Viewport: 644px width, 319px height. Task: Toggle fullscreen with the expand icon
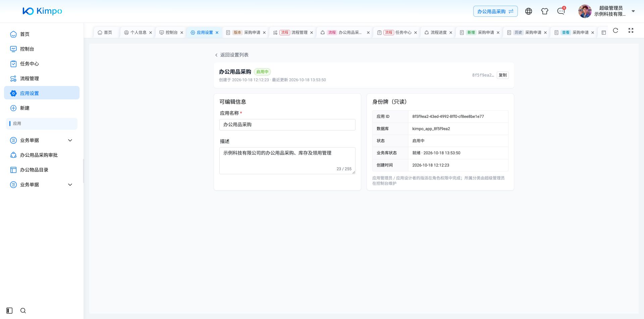tap(631, 31)
